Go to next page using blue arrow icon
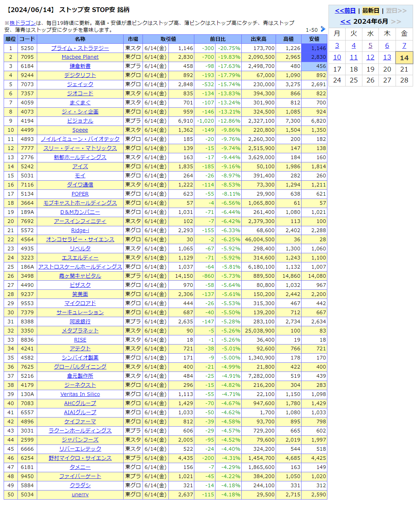 click(323, 29)
